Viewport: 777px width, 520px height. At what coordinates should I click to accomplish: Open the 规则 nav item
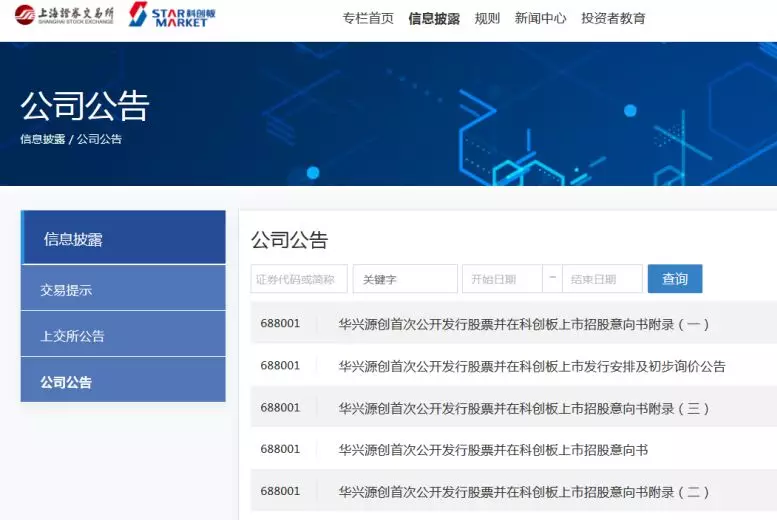tap(487, 19)
